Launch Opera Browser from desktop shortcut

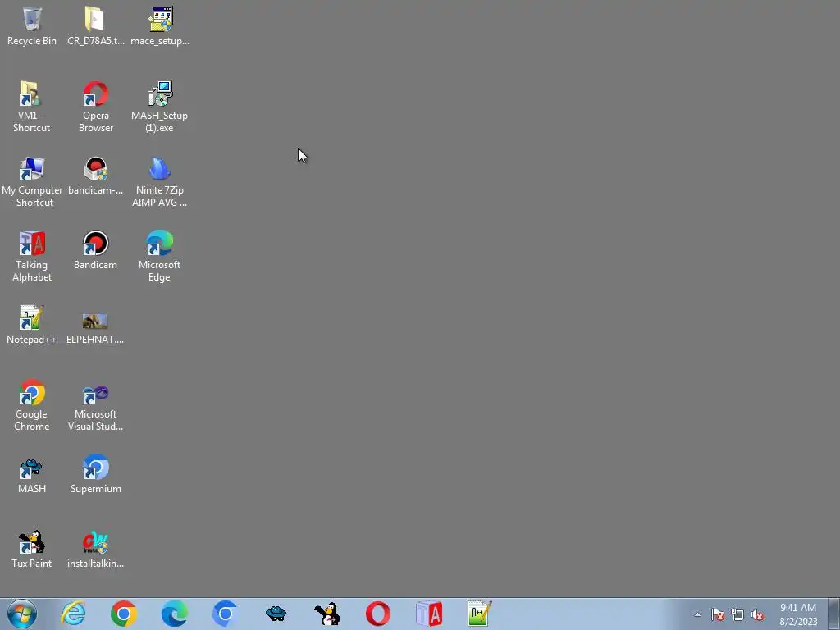coord(95,107)
